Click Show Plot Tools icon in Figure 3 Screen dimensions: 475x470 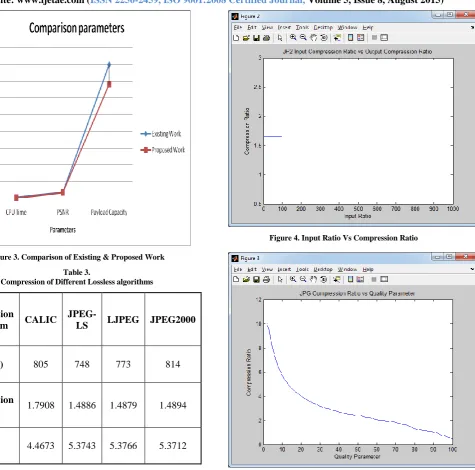coord(384,279)
